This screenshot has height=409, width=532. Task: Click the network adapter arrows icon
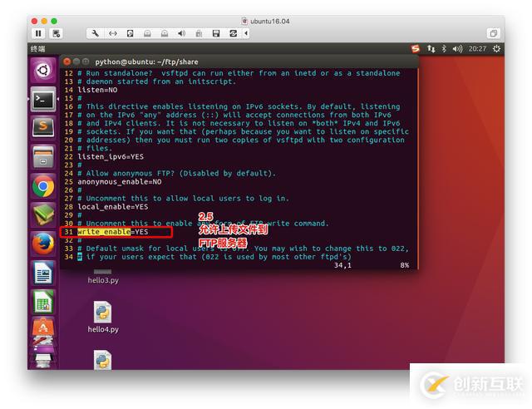(x=113, y=33)
